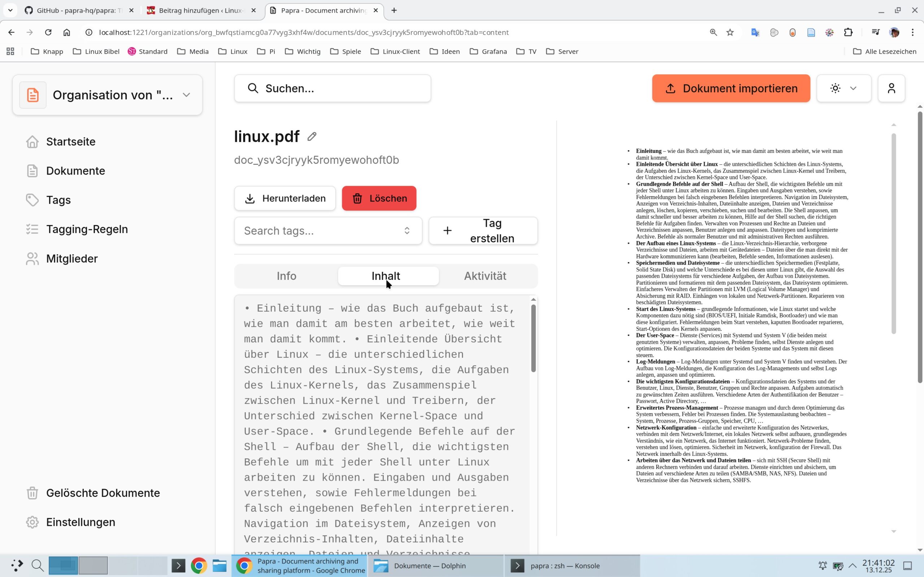Open Gelöschte Dokumente trash icon

(32, 493)
